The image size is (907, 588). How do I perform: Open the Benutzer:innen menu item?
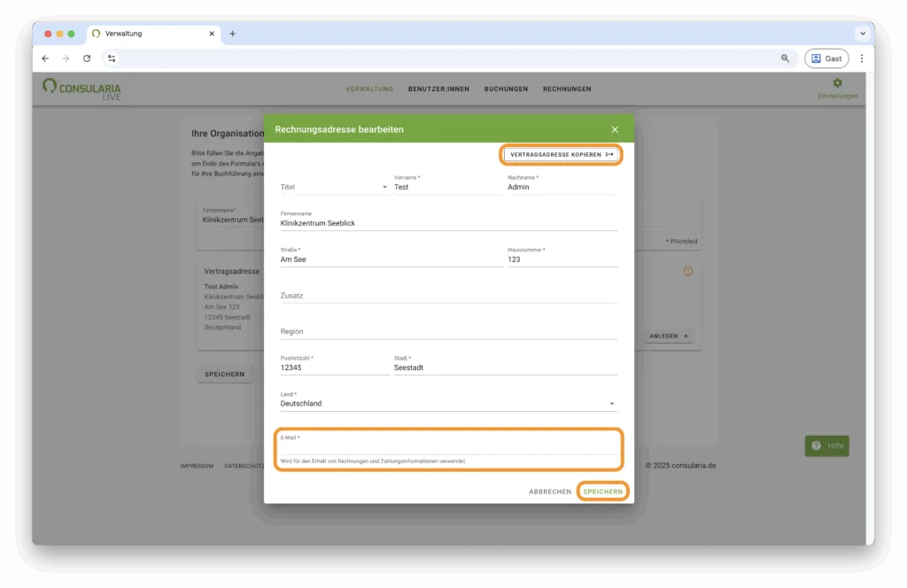pyautogui.click(x=438, y=89)
